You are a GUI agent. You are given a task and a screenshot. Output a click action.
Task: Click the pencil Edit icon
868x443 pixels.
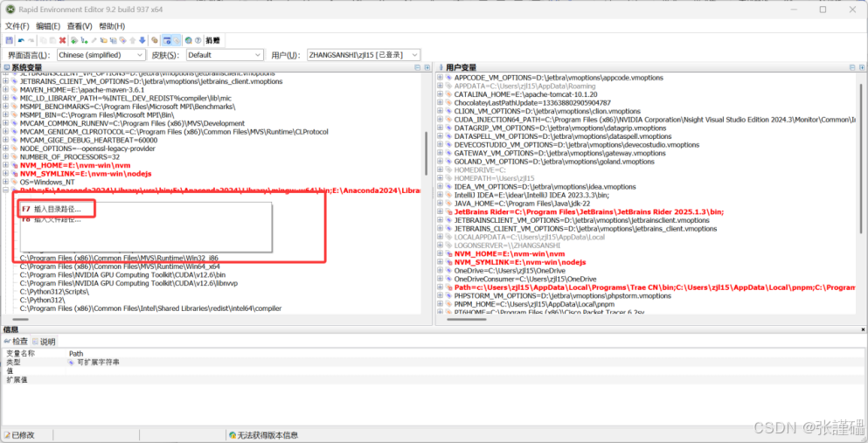tap(94, 40)
